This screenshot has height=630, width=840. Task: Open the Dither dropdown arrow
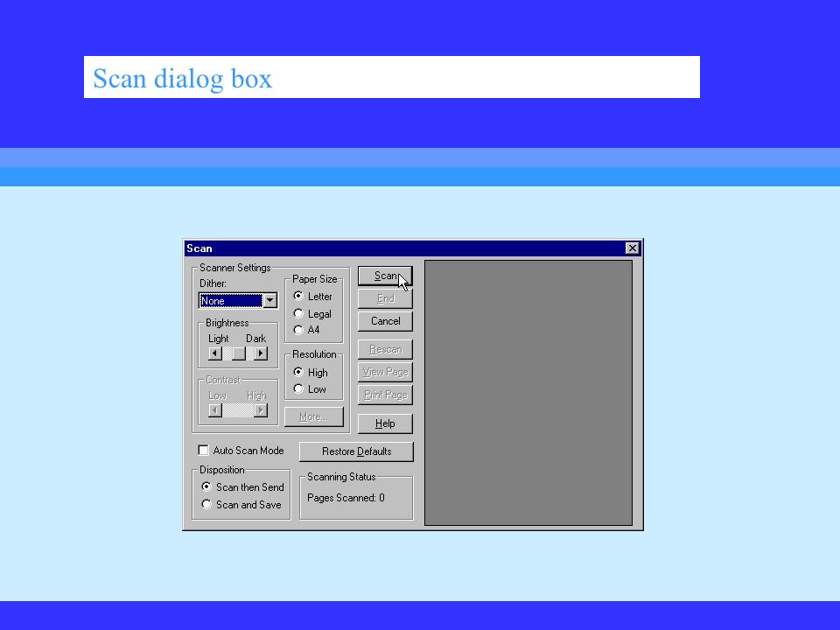(x=270, y=300)
